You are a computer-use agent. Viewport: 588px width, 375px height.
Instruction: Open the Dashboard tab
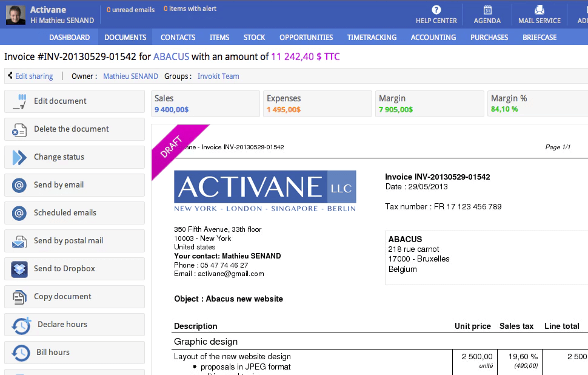(69, 37)
